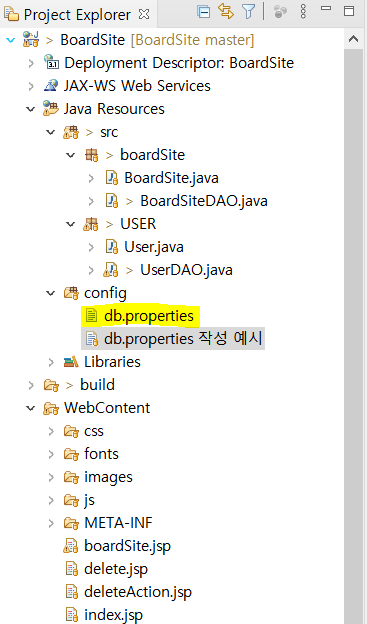Screen dimensions: 367x624
Task: Expand the build folder
Action: tap(31, 385)
